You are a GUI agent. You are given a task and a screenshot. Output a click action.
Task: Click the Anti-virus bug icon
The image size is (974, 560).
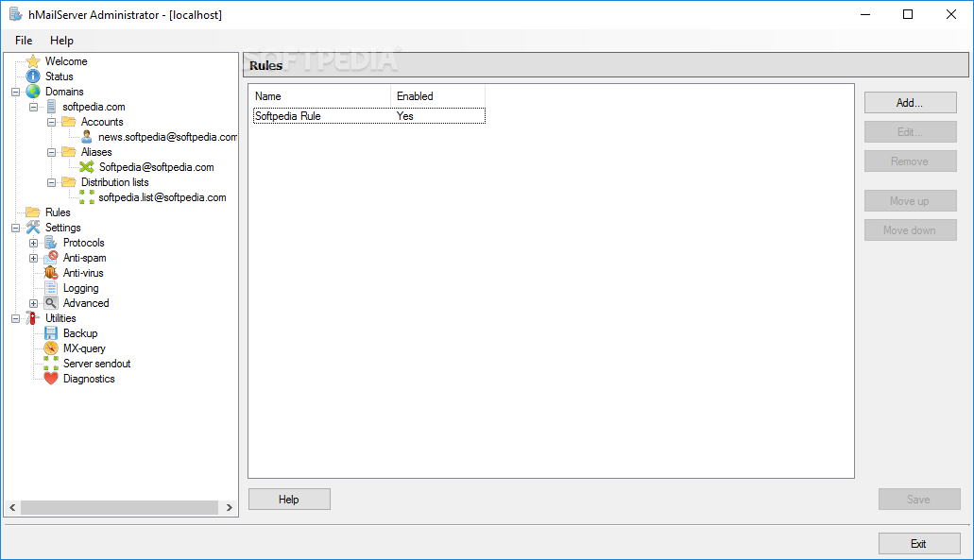pos(51,273)
